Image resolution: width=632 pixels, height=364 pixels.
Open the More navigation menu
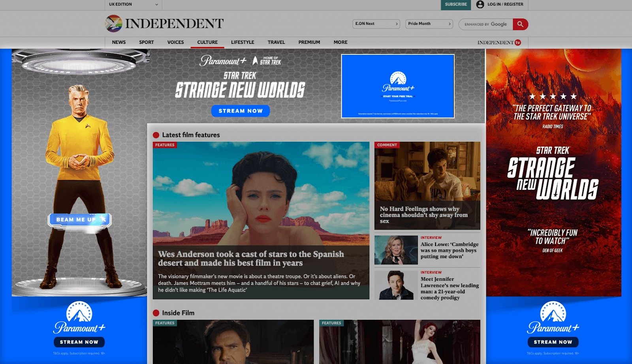click(x=340, y=42)
